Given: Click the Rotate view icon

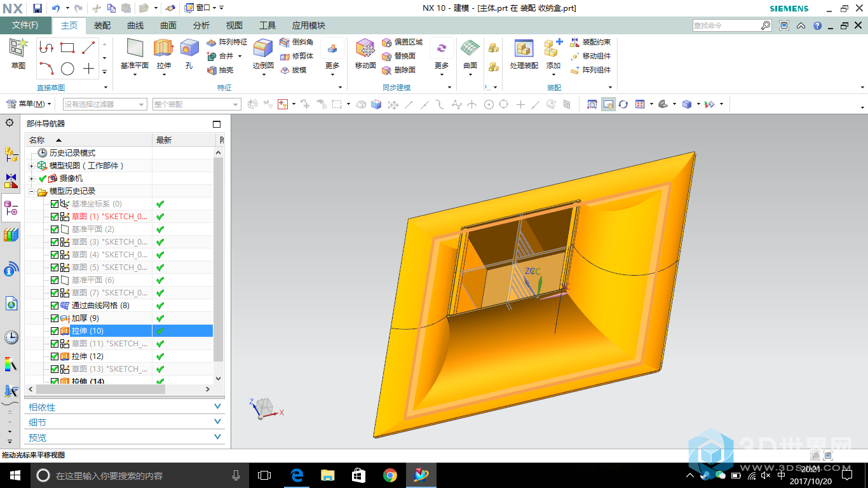Looking at the screenshot, I should pyautogui.click(x=623, y=104).
